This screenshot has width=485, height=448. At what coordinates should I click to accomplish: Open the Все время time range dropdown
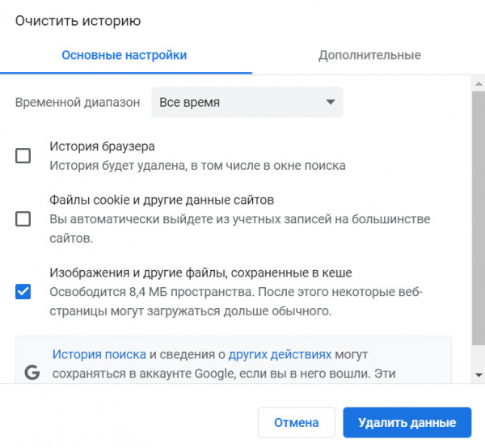[x=247, y=103]
